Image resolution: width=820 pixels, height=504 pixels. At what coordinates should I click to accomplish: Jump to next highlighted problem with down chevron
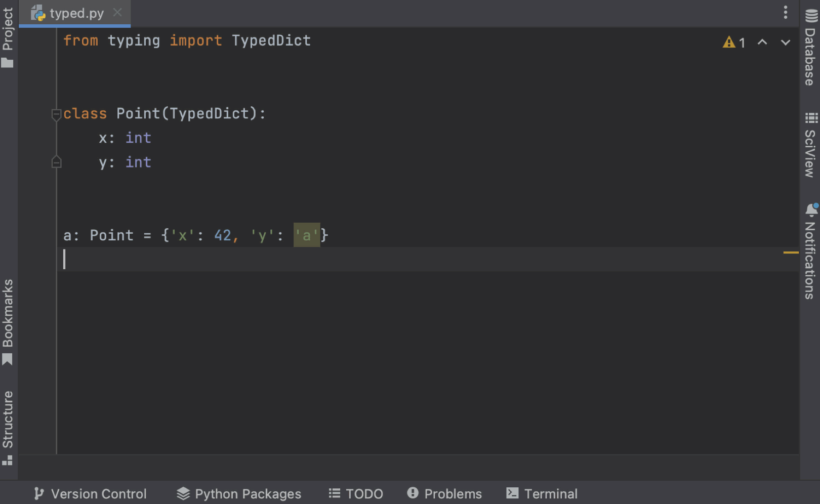tap(785, 43)
